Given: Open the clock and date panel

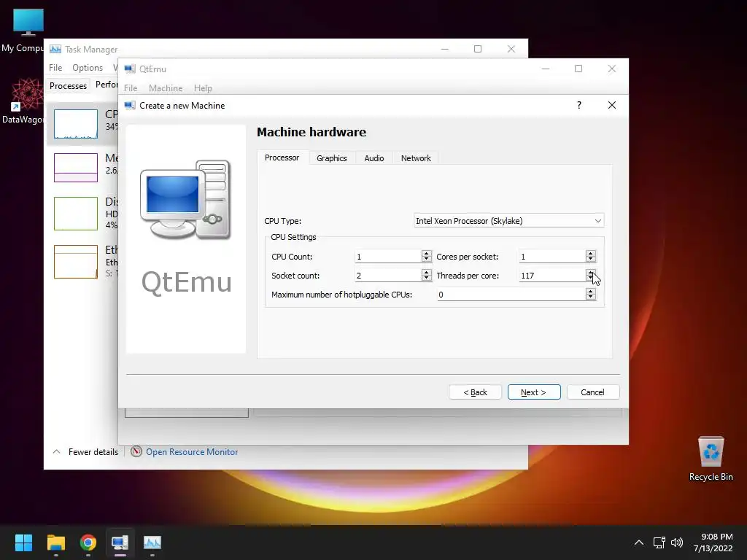Looking at the screenshot, I should (x=713, y=542).
